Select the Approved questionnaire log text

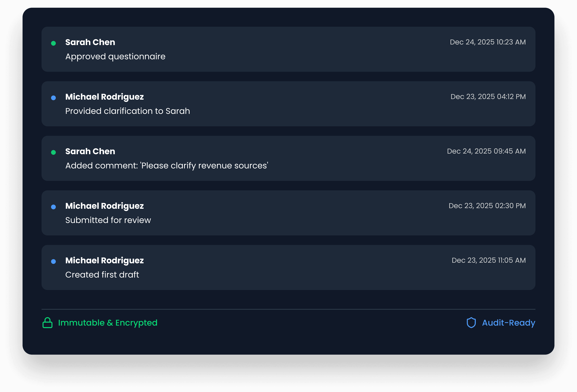click(115, 57)
